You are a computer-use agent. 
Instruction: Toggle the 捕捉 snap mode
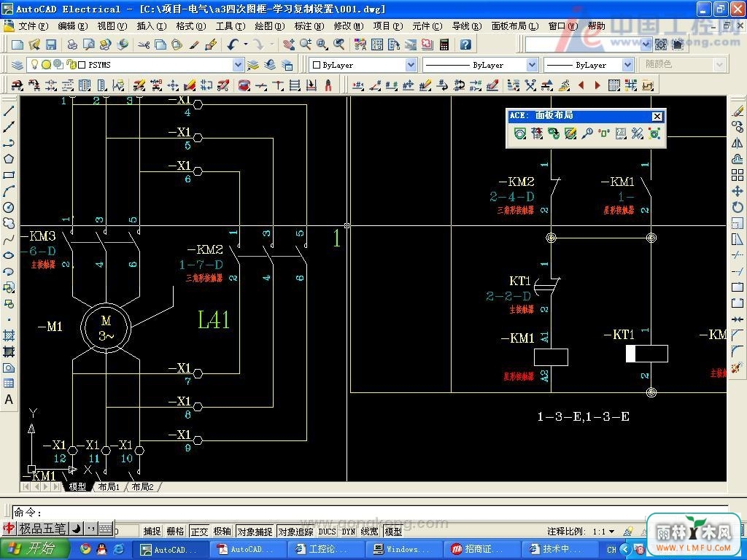pyautogui.click(x=152, y=531)
